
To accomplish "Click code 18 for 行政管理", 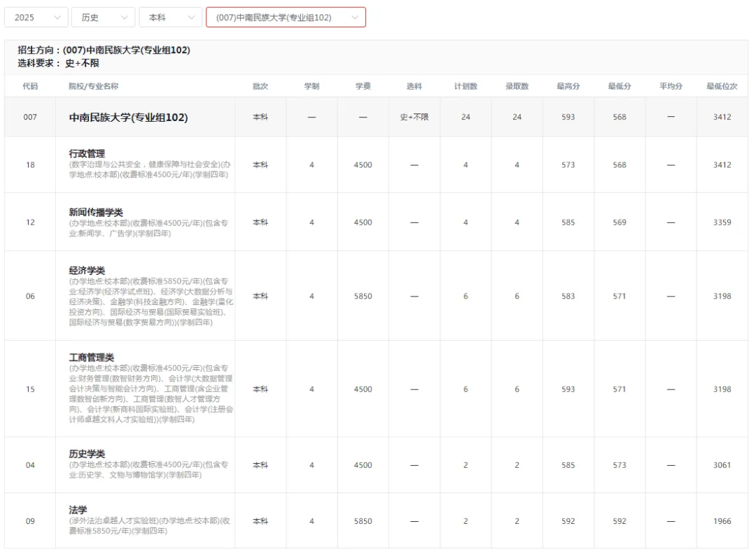I will (x=30, y=165).
